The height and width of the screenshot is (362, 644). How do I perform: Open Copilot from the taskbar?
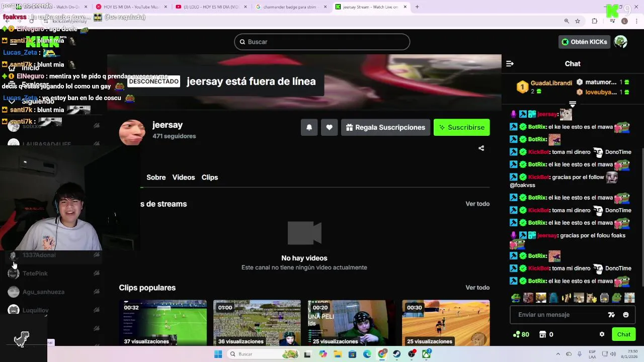(323, 354)
